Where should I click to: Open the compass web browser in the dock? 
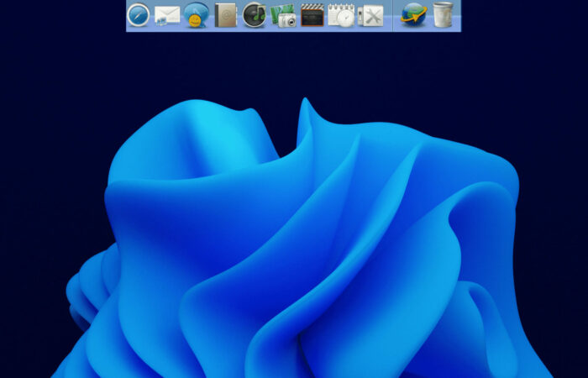[x=138, y=15]
